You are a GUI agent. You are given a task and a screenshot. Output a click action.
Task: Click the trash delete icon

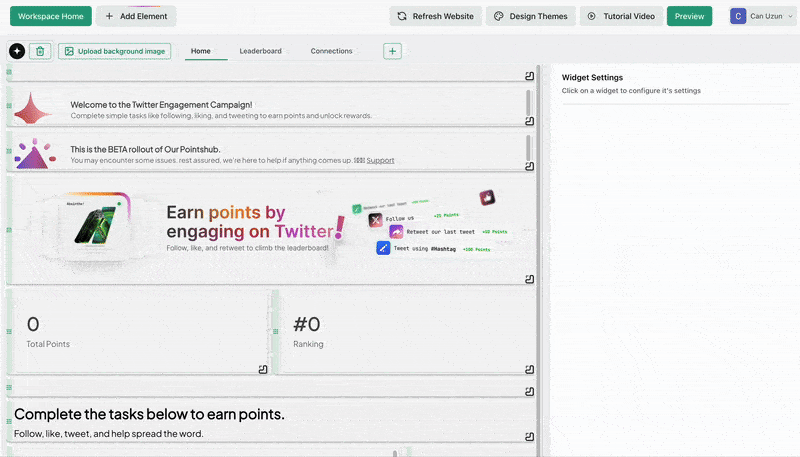[x=40, y=51]
